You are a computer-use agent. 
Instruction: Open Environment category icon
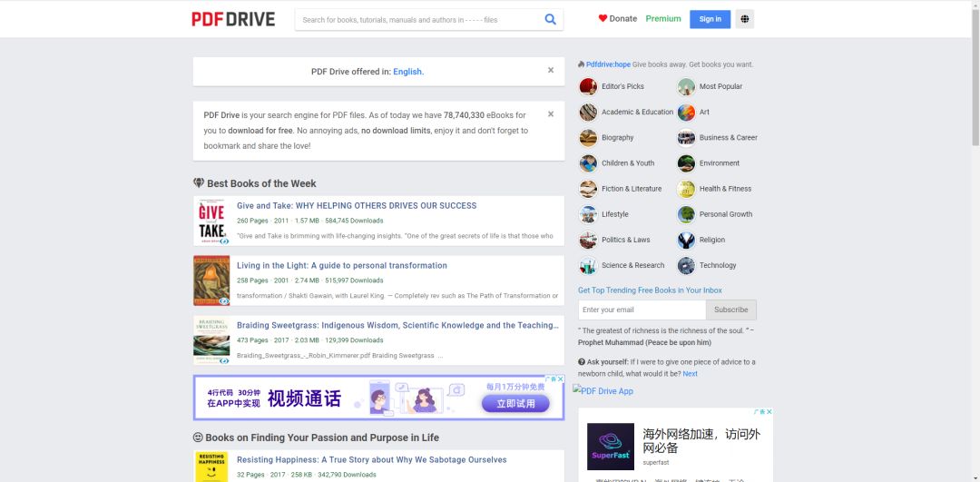click(686, 163)
